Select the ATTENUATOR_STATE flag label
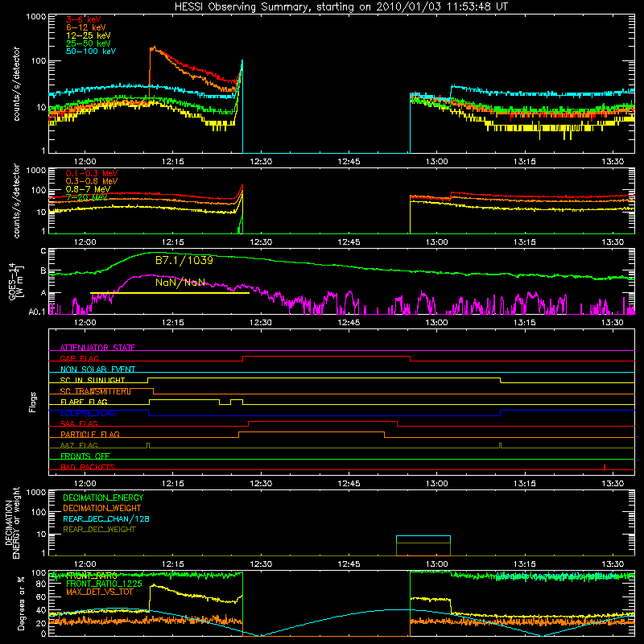 tap(97, 348)
